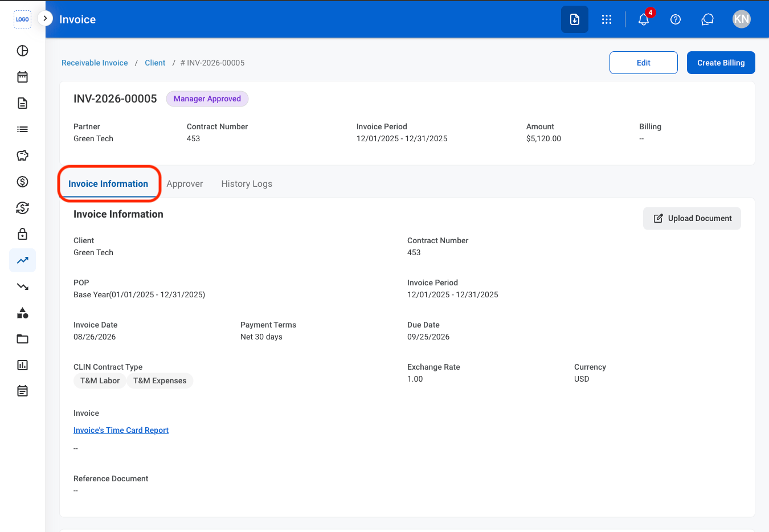Image resolution: width=769 pixels, height=532 pixels.
Task: Open the document page sidebar icon
Action: point(22,103)
